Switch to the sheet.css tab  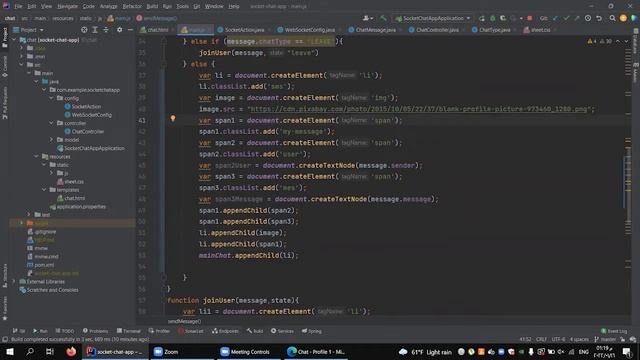(540, 30)
